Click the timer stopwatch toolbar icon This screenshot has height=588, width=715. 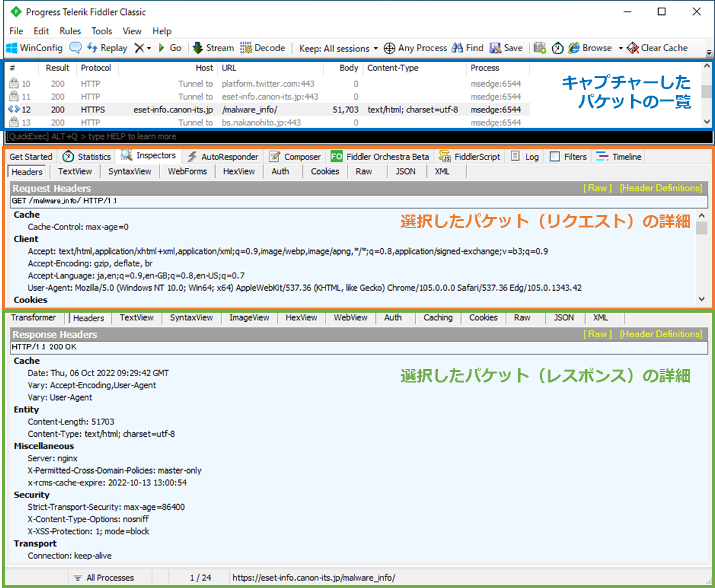(557, 48)
